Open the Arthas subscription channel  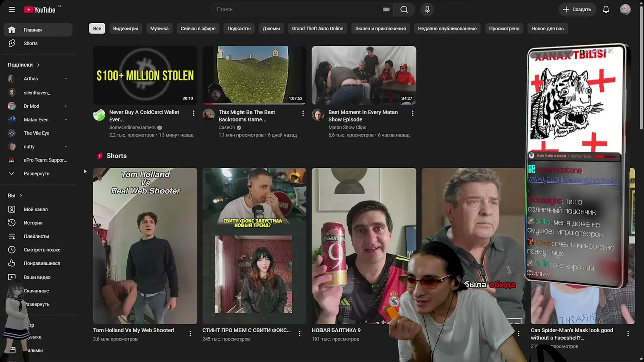38,79
